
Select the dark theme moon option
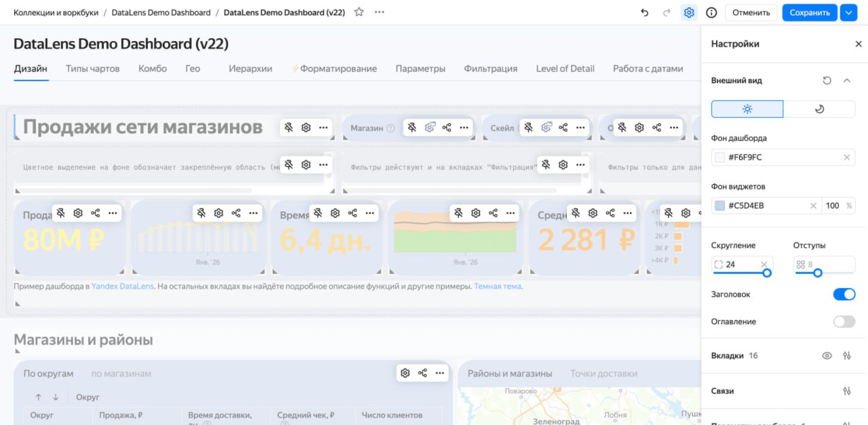(819, 109)
